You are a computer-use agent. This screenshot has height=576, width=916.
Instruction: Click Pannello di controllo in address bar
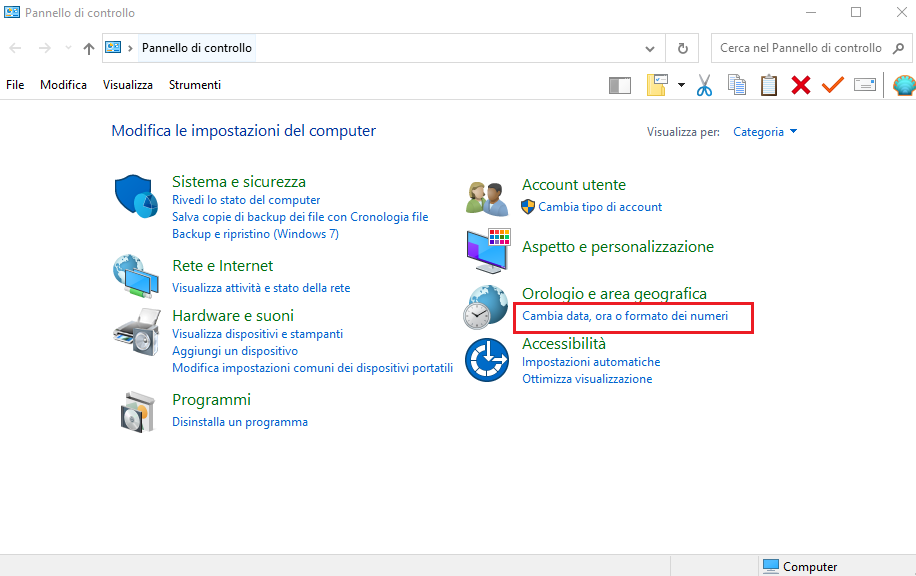coord(197,48)
